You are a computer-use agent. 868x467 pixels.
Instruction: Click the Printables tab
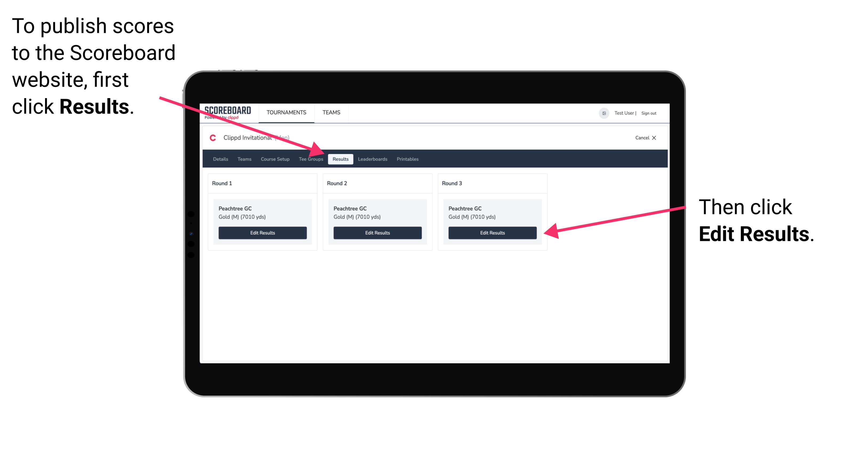pos(407,159)
